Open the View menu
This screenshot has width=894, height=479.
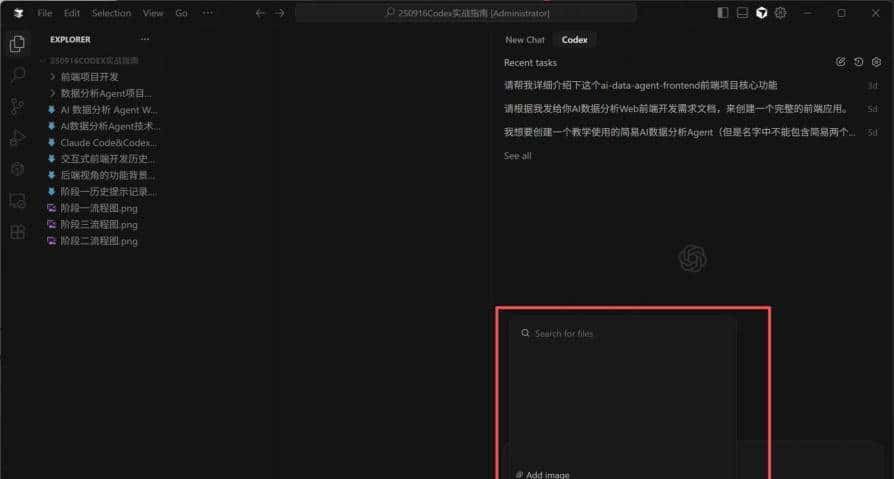click(x=153, y=13)
